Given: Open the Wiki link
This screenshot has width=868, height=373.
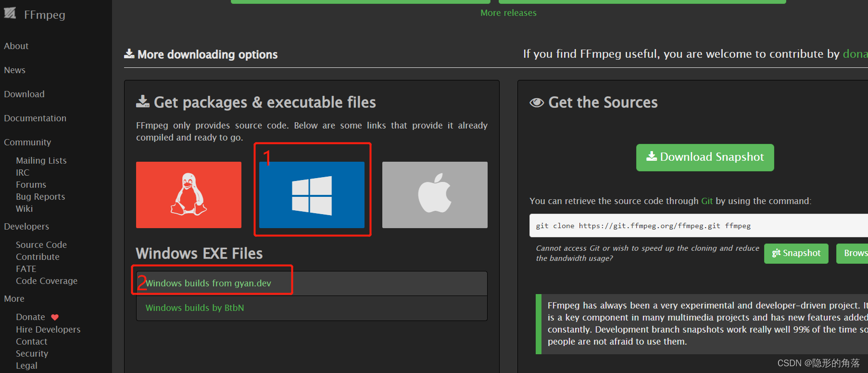Looking at the screenshot, I should pyautogui.click(x=25, y=208).
